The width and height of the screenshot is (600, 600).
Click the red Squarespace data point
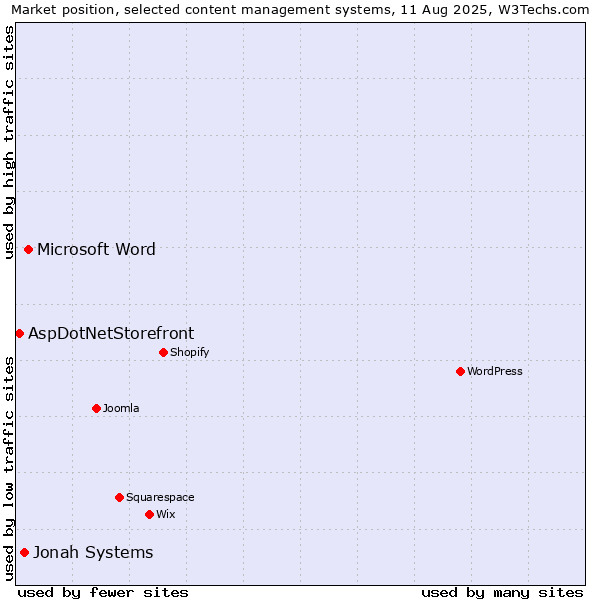pyautogui.click(x=119, y=497)
